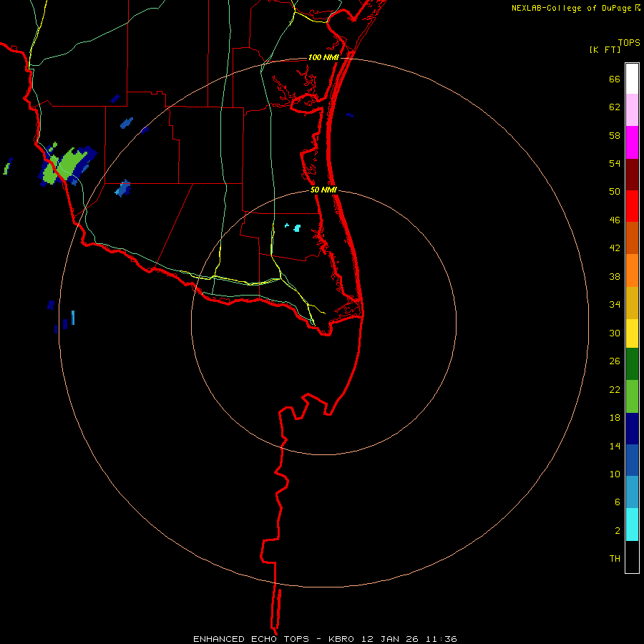Click the orange 42 K FT legend swatch

(632, 270)
